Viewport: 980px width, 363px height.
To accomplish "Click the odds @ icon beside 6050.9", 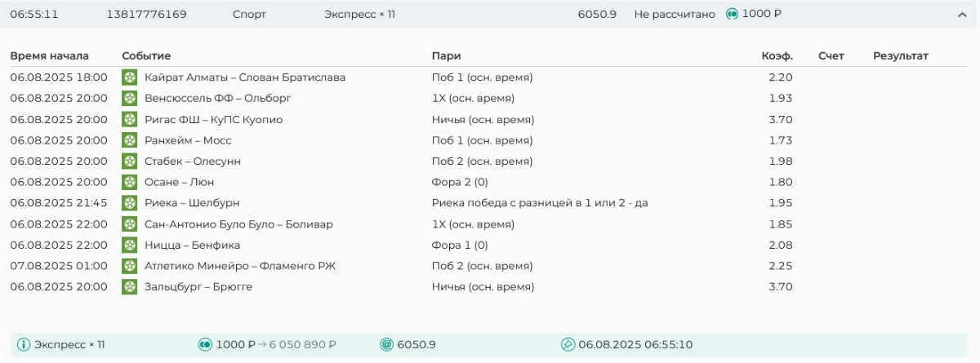I will point(386,345).
